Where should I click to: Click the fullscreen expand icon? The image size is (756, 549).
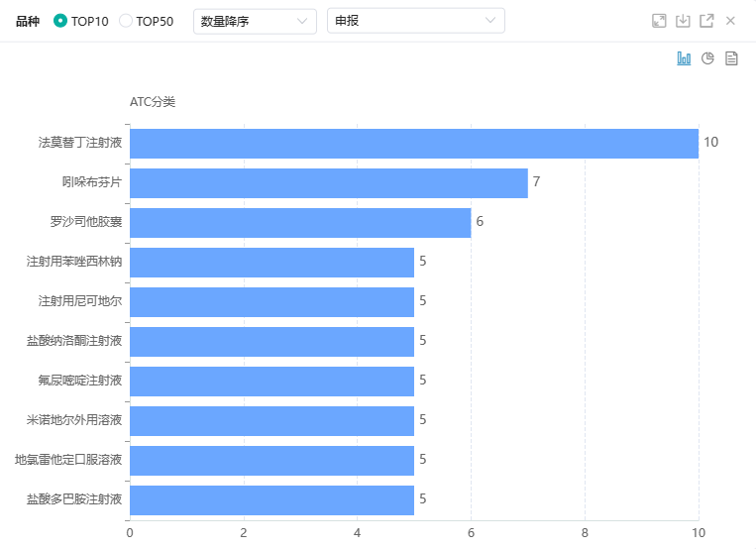coord(659,21)
